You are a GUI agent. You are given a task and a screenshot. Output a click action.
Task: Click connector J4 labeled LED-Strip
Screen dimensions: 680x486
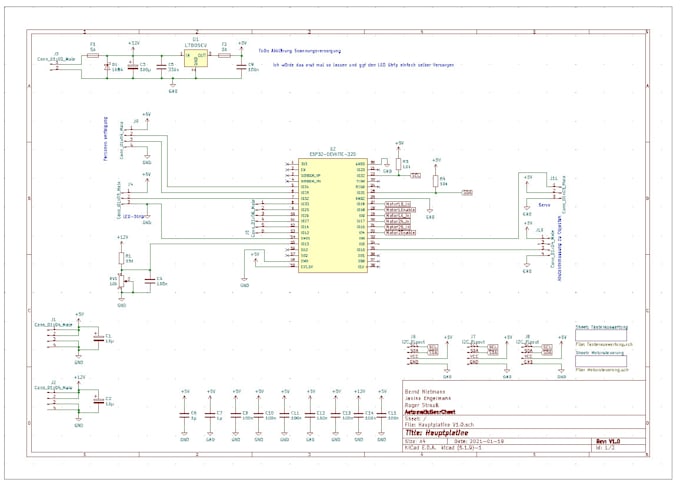click(x=126, y=197)
